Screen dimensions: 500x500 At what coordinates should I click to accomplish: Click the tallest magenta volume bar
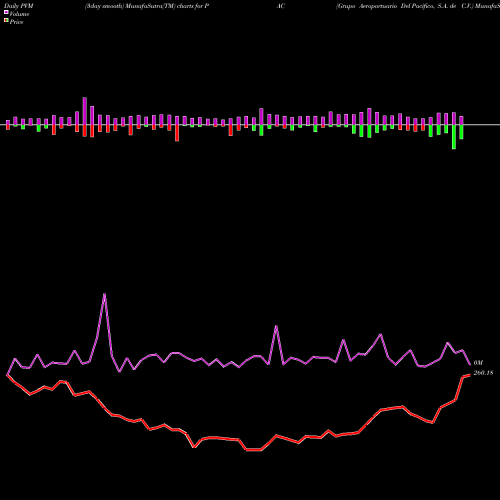(85, 111)
